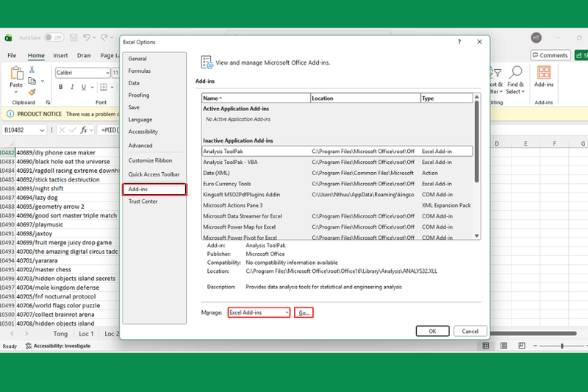The image size is (588, 392).
Task: Expand the Name Box dropdown arrow
Action: [x=42, y=130]
